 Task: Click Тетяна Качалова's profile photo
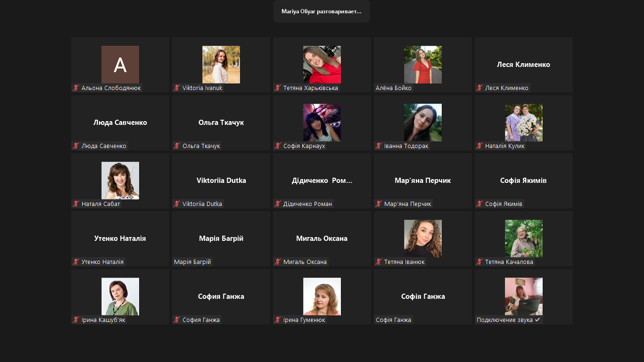click(x=524, y=239)
